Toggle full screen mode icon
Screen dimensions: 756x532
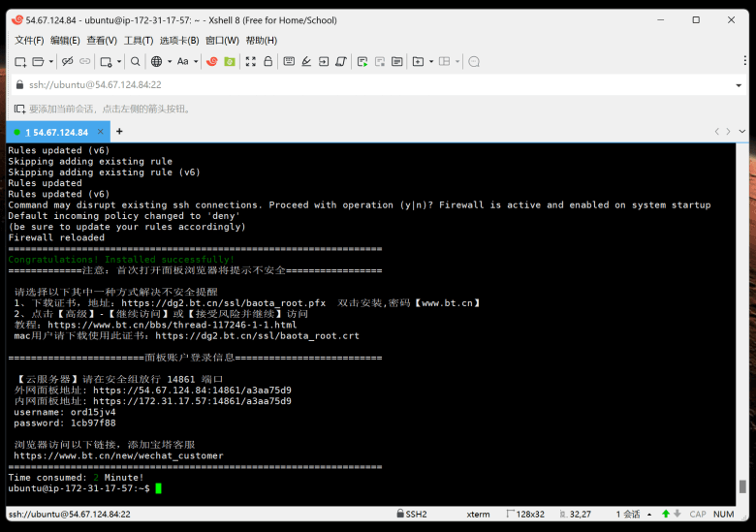coord(251,61)
